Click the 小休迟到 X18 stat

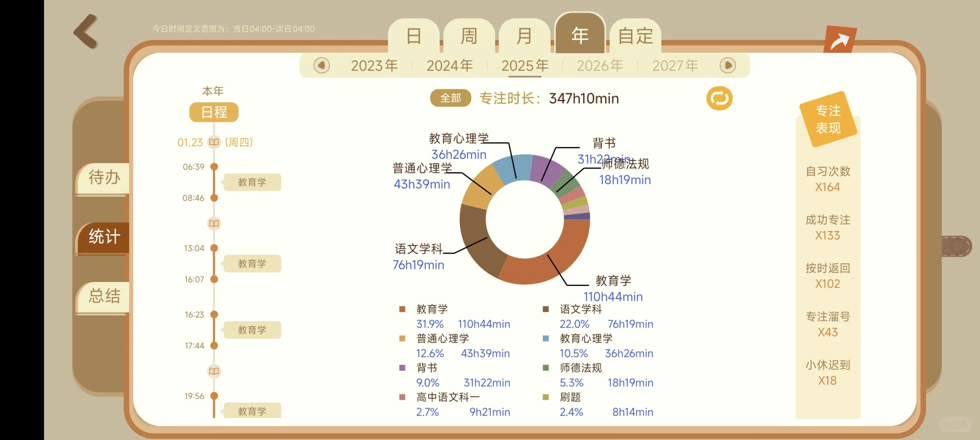coord(828,373)
